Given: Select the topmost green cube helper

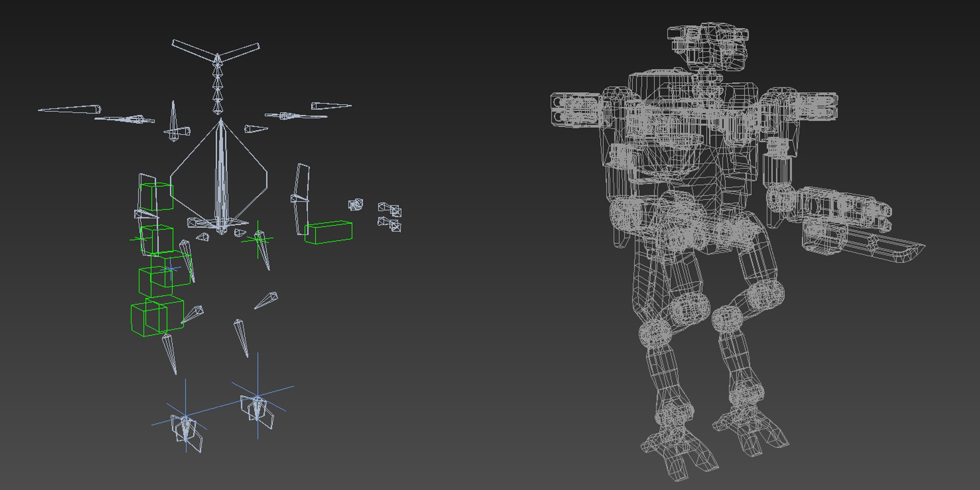Looking at the screenshot, I should coord(157,197).
